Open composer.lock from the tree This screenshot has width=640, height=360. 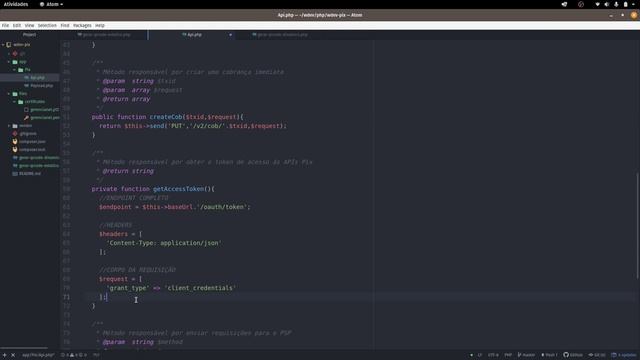(x=32, y=150)
